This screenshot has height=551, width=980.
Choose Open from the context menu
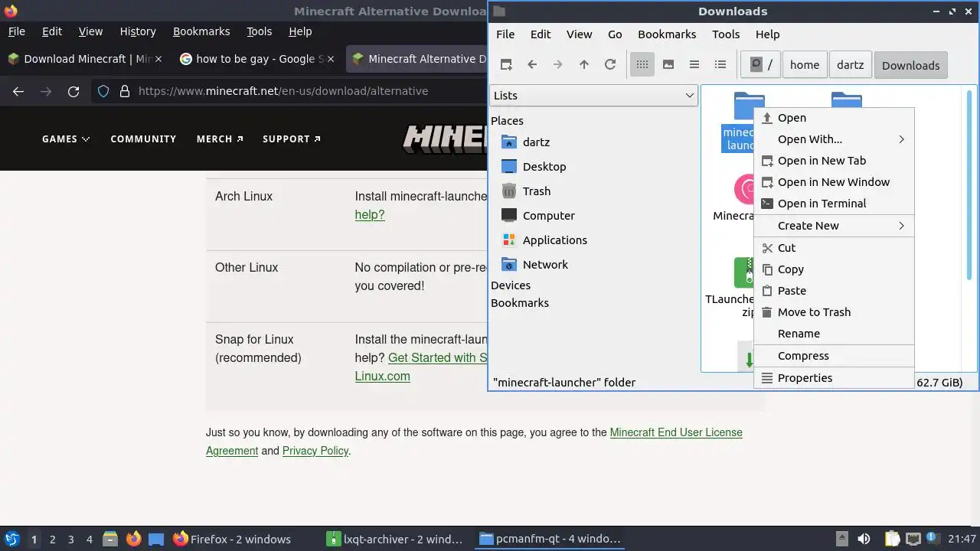pos(834,118)
